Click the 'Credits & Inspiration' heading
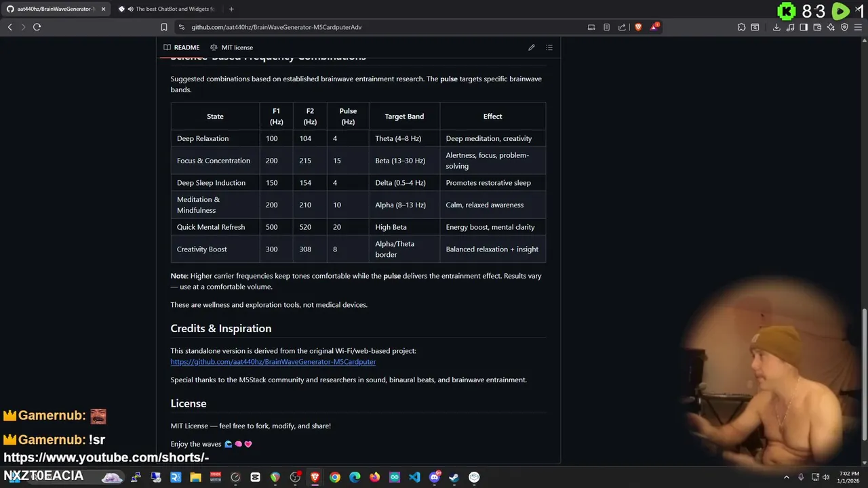The height and width of the screenshot is (488, 868). coord(221,328)
